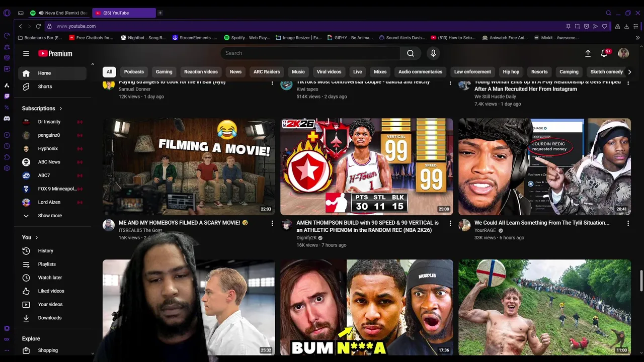Click the YouTube search input field
644x362 pixels.
[310, 53]
